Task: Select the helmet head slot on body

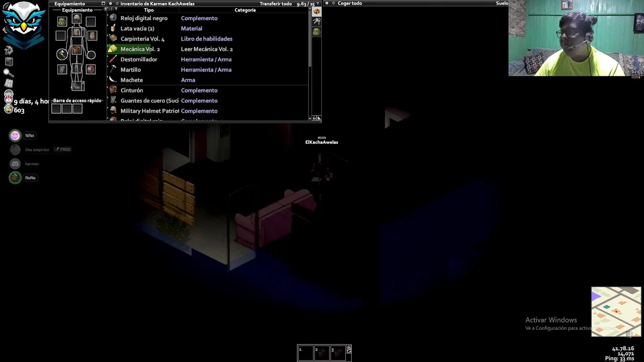Action: click(x=76, y=19)
